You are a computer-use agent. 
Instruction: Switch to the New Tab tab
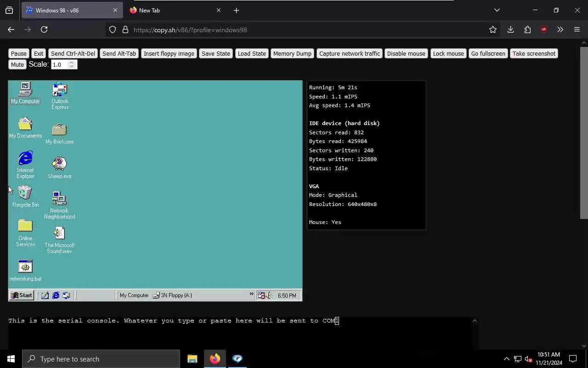pyautogui.click(x=175, y=10)
